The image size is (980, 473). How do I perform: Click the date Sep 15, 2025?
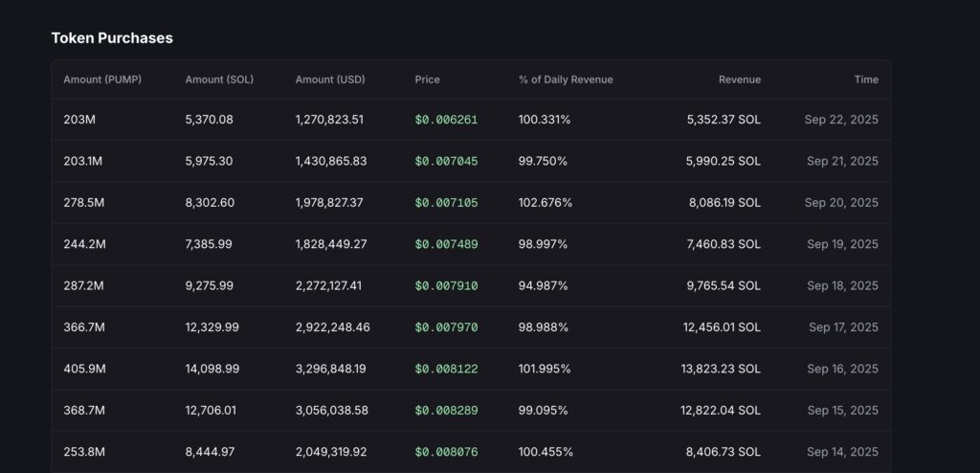coord(842,411)
